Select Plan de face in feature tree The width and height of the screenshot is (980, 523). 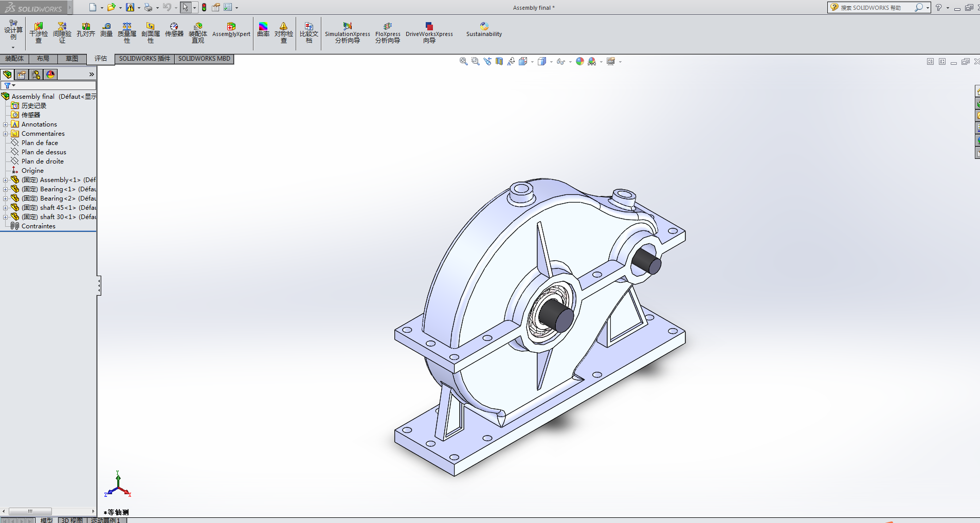[x=40, y=143]
